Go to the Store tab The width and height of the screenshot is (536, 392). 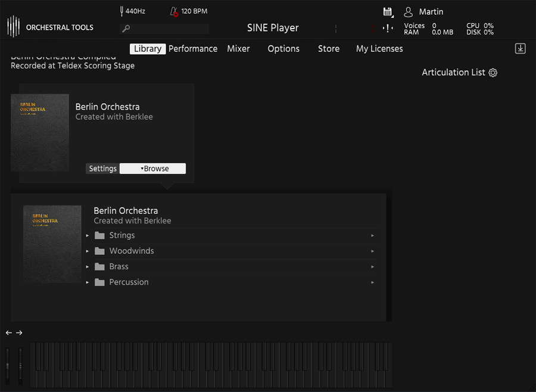(x=329, y=49)
